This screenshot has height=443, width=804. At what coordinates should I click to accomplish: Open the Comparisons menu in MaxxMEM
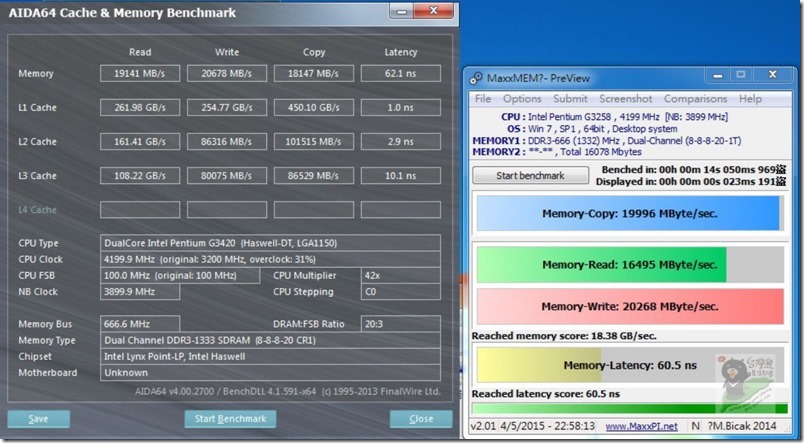pos(695,98)
